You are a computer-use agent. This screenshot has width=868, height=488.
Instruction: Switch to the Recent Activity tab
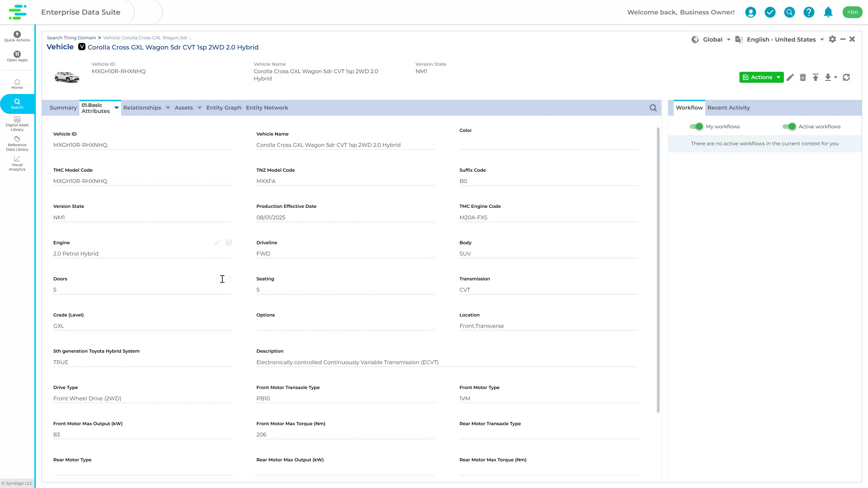(x=728, y=108)
